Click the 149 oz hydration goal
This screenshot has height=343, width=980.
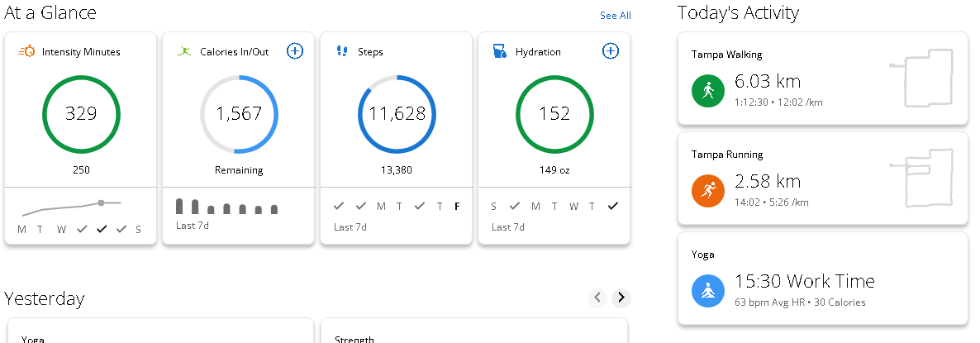[554, 170]
